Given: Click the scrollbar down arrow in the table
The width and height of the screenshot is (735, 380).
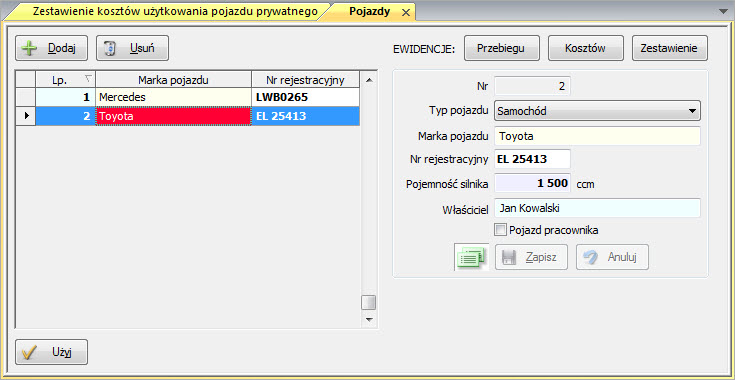Looking at the screenshot, I should pos(369,320).
